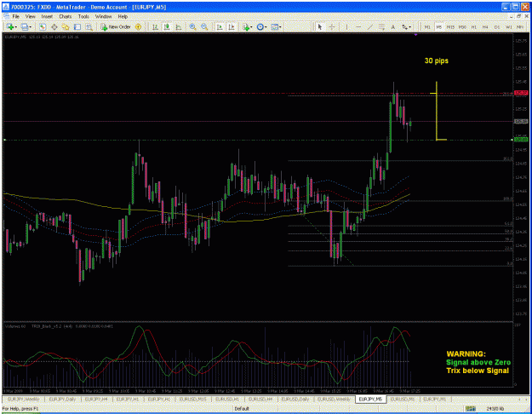Click the '30 pips' chart label
The height and width of the screenshot is (414, 532).
(x=437, y=60)
